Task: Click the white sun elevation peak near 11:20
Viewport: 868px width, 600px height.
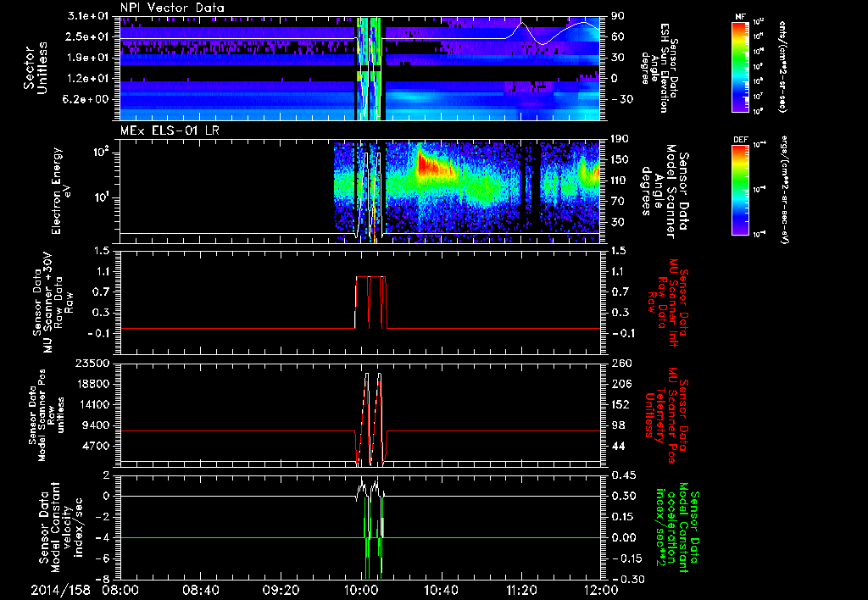Action: (x=520, y=23)
